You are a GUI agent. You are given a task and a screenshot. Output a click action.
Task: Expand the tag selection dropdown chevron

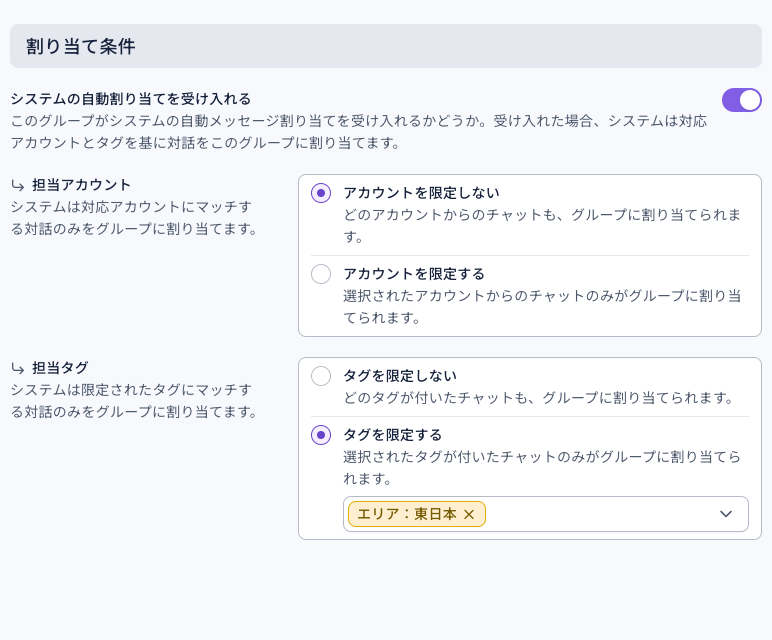726,514
